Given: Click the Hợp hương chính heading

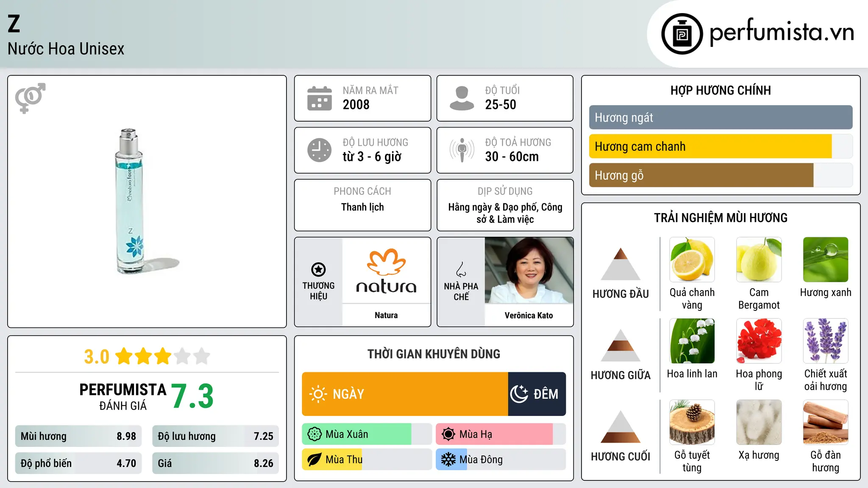Looking at the screenshot, I should (721, 90).
